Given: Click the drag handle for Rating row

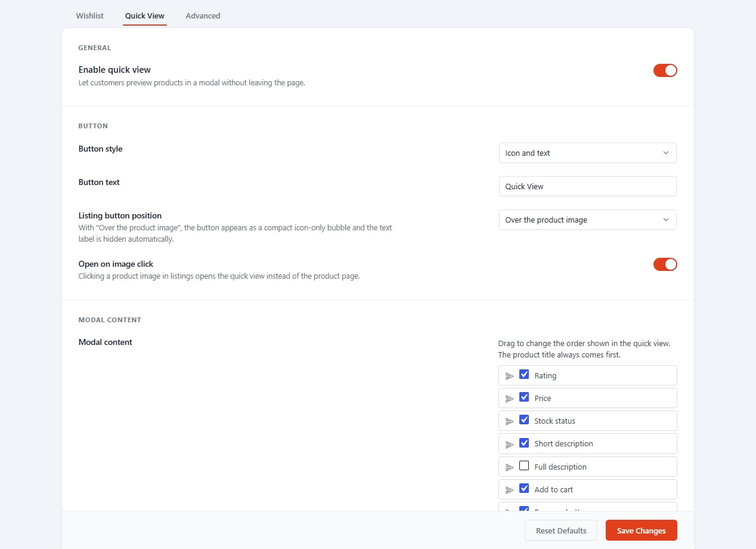Looking at the screenshot, I should tap(509, 376).
